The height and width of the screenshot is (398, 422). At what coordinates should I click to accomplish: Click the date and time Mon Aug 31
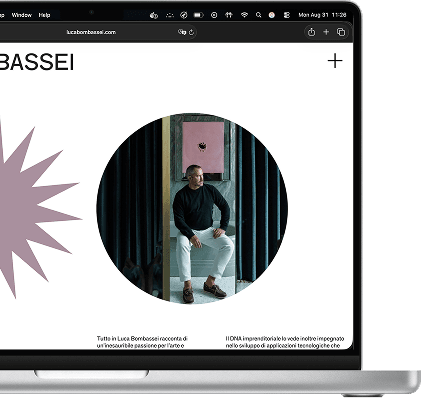coord(322,15)
